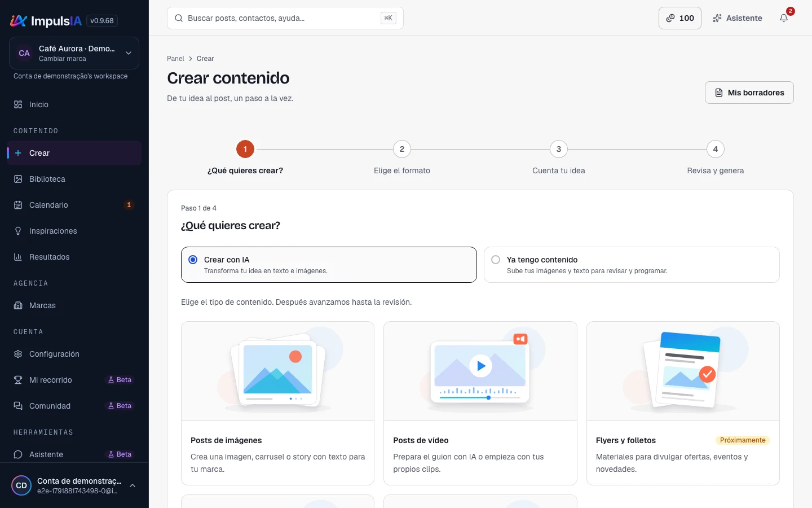Screen dimensions: 812x508
Task: Click the CA brand avatar
Action: tap(24, 53)
